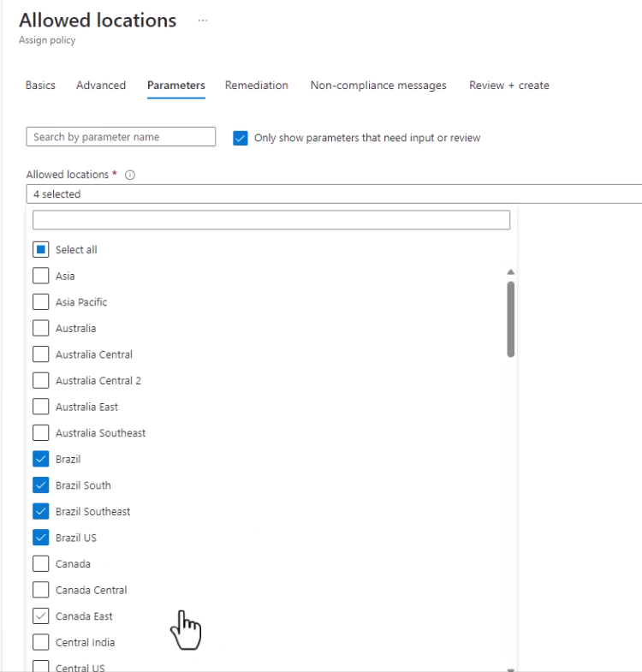Collapse the '4 selected' locations dropdown
The width and height of the screenshot is (642, 672).
point(334,193)
